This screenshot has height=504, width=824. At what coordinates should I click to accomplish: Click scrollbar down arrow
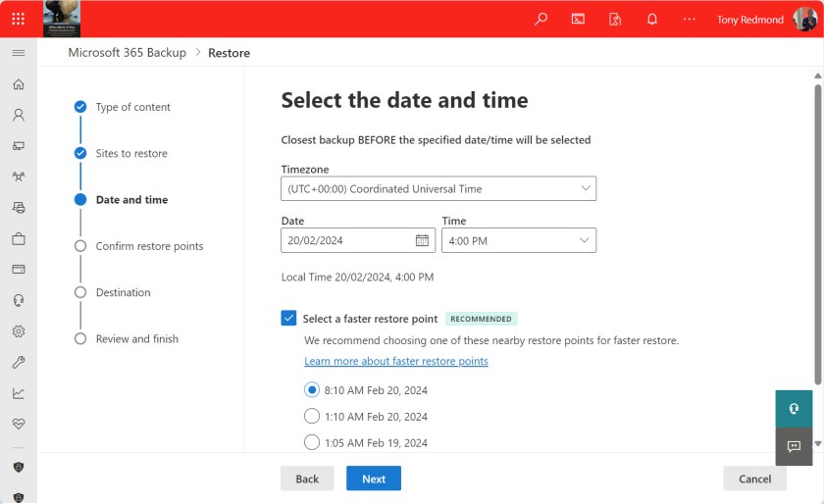(818, 444)
